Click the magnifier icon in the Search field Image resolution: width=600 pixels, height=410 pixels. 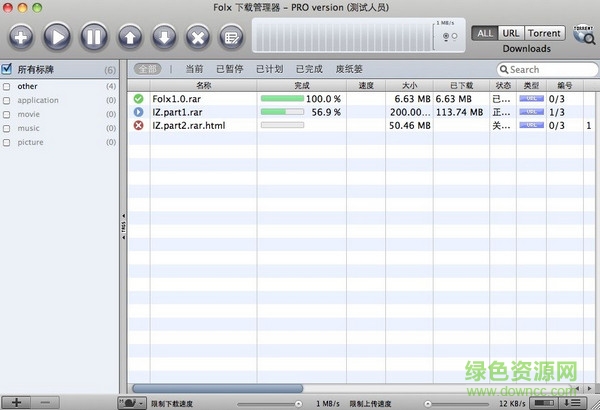pyautogui.click(x=504, y=69)
